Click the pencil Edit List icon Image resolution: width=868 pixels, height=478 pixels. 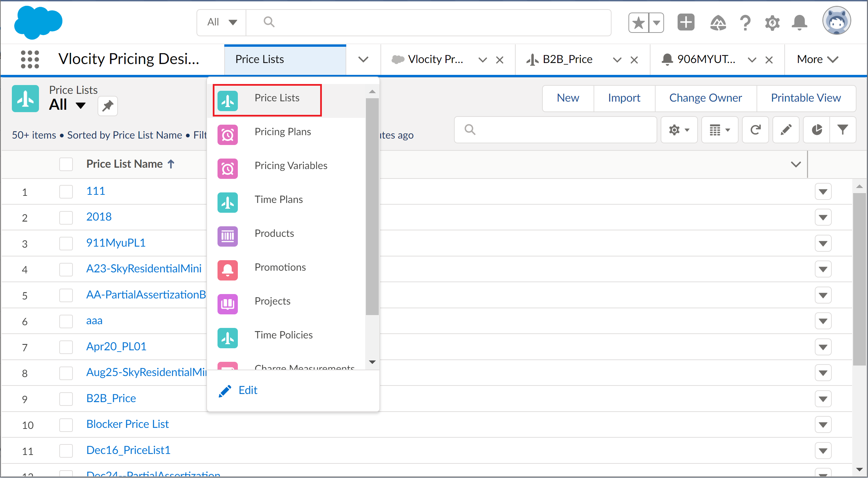tap(786, 130)
